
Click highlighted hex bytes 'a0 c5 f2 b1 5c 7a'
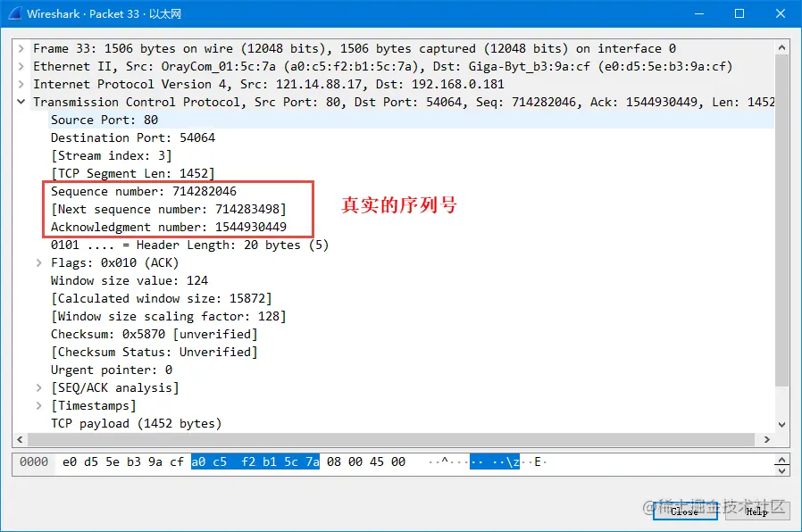pos(255,462)
